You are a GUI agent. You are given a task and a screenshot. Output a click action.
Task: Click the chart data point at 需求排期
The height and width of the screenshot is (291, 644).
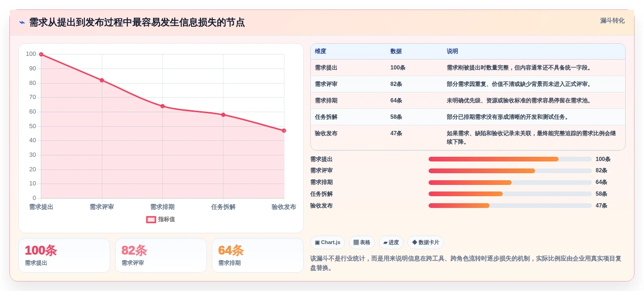click(162, 106)
